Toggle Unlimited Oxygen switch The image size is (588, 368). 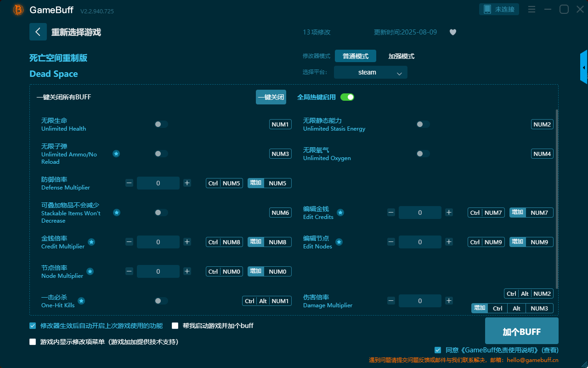(x=423, y=154)
